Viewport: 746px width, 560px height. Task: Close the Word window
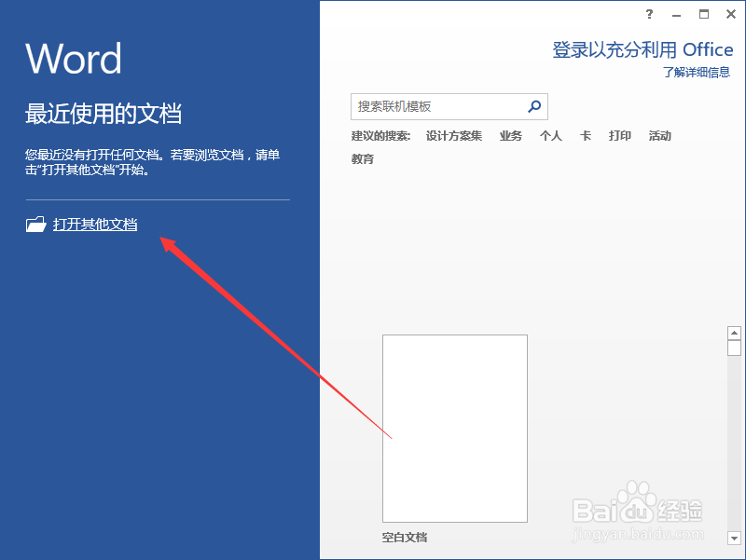point(731,14)
